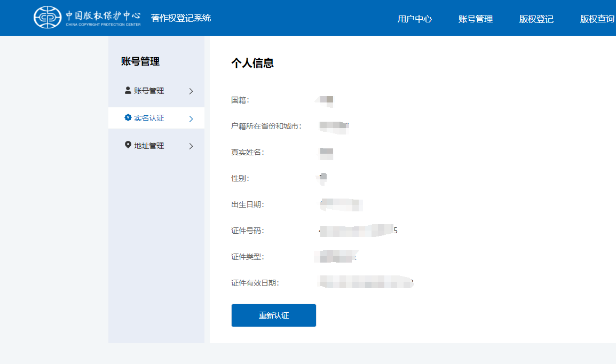Screen dimensions: 616x364
Task: Expand the 账号管理 sidebar chevron arrow
Action: coord(191,91)
